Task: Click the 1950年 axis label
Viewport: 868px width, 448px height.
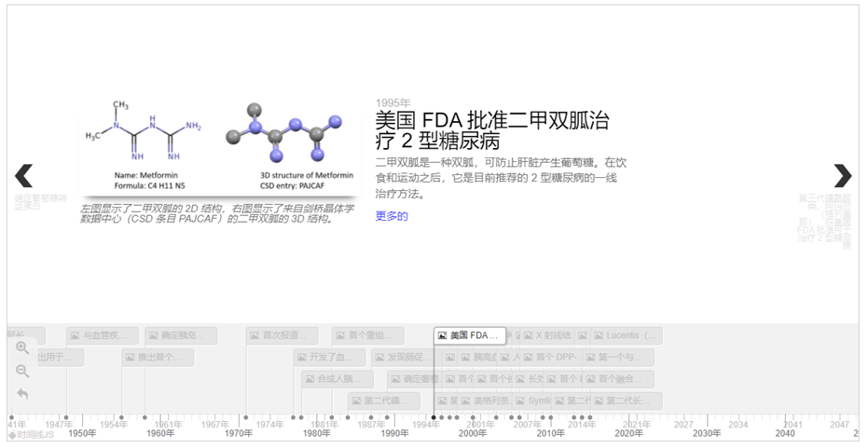Action: tap(82, 434)
